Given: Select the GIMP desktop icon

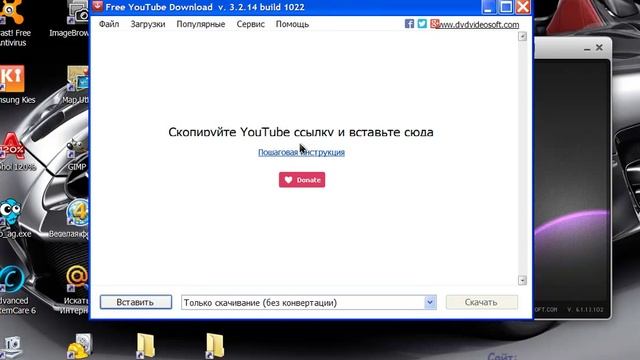Looking at the screenshot, I should pos(78,153).
